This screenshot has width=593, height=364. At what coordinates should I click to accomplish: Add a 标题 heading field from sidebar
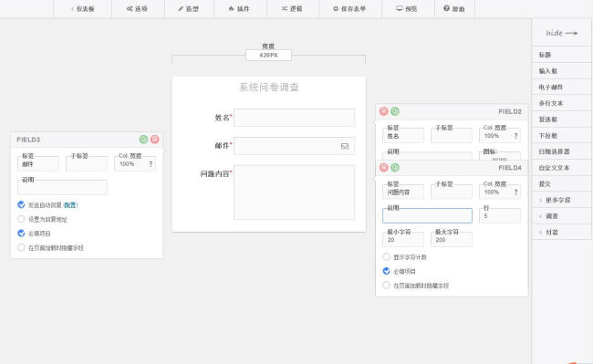(x=562, y=55)
